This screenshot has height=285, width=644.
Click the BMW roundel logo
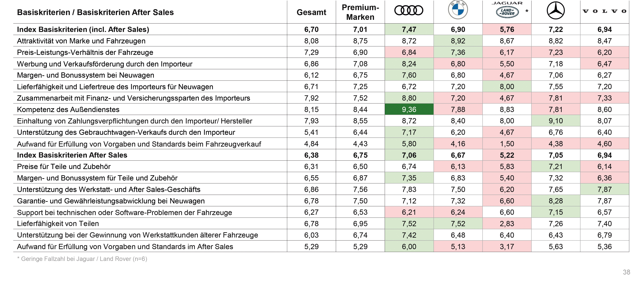pos(458,10)
